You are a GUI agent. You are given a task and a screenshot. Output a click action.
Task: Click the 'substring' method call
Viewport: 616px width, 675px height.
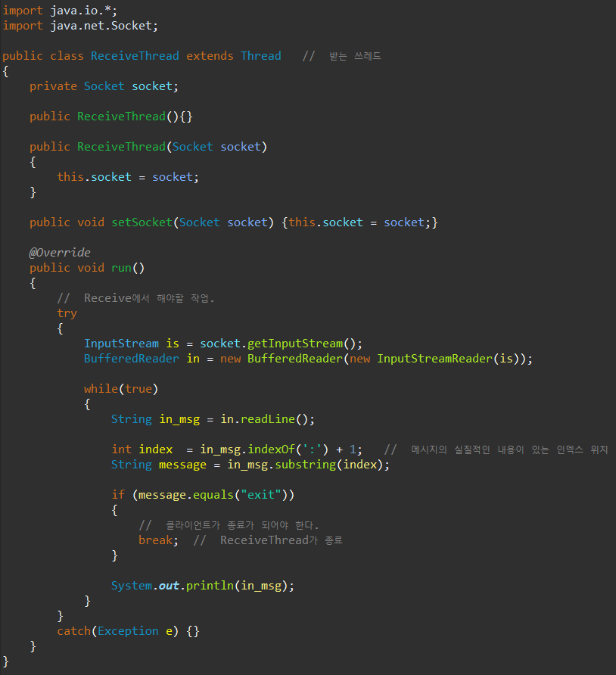coord(305,465)
